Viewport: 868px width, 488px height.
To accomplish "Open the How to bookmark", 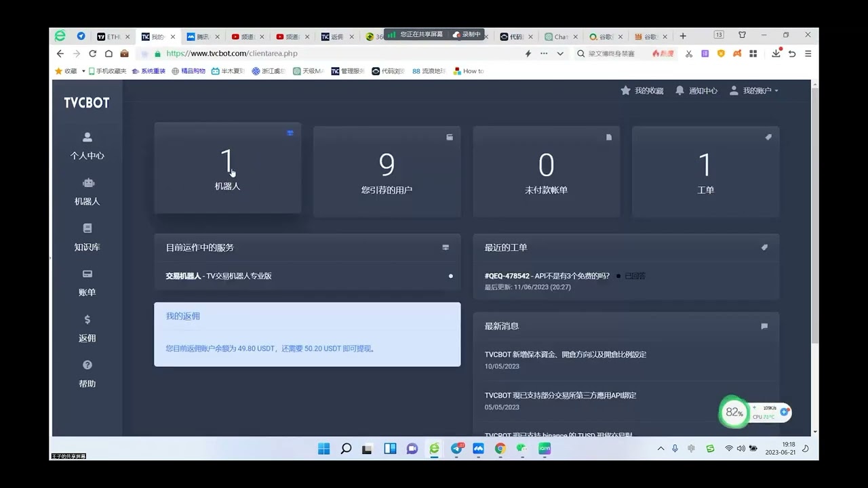I will pyautogui.click(x=469, y=71).
